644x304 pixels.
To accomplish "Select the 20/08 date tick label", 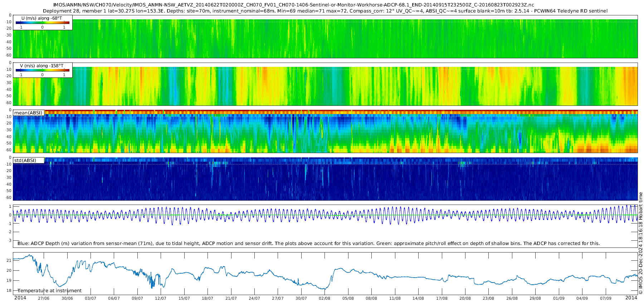I will point(465,298).
